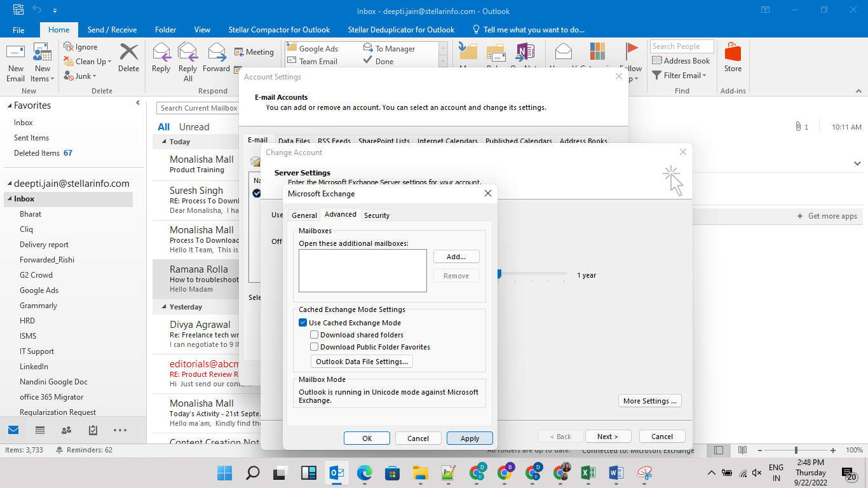Select the To Manager quick step
Image resolution: width=868 pixels, height=488 pixels.
pos(389,48)
